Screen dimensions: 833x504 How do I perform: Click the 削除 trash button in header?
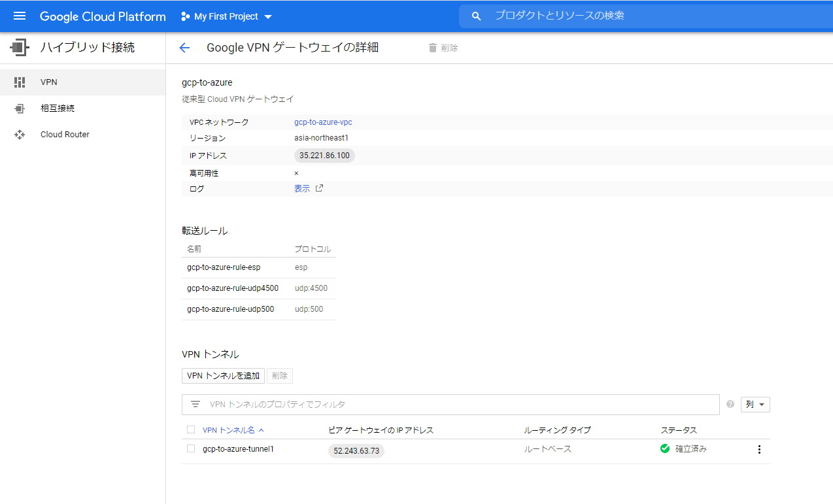(x=443, y=48)
